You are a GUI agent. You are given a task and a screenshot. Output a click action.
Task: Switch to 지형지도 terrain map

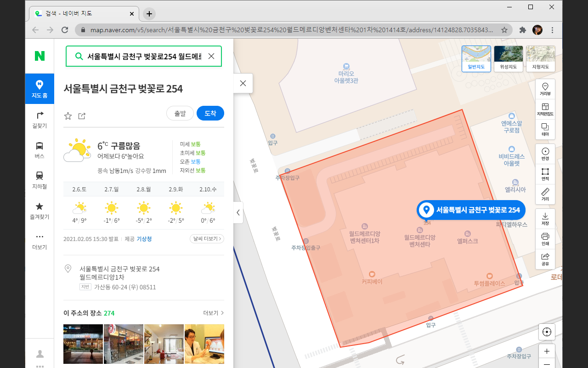click(x=541, y=59)
